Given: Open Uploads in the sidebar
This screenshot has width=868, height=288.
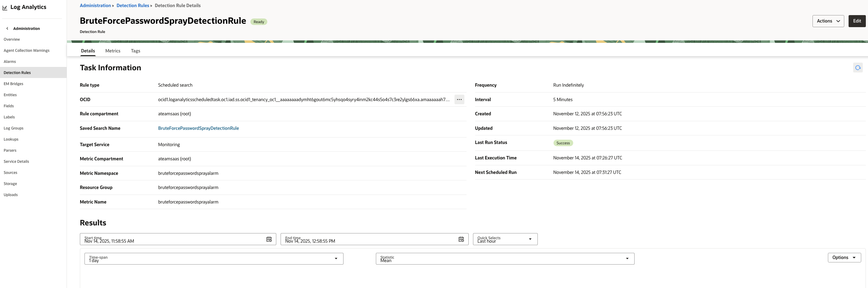Looking at the screenshot, I should [x=11, y=195].
